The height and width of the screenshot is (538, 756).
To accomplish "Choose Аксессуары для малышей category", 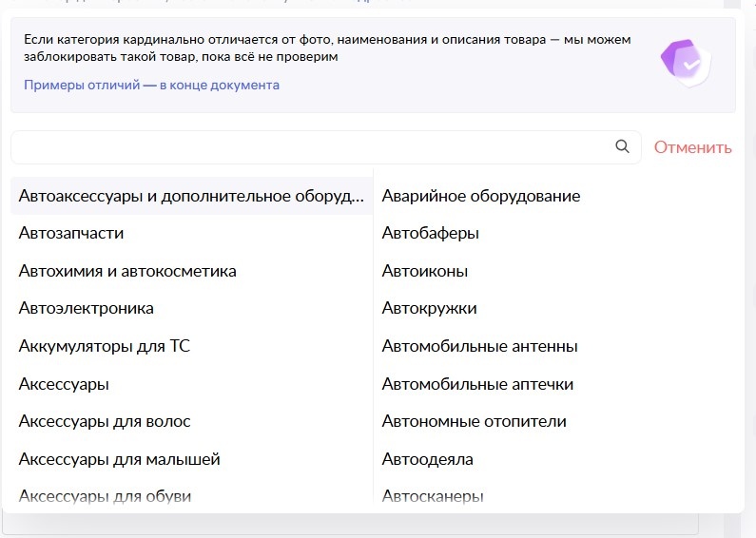I will click(x=120, y=459).
